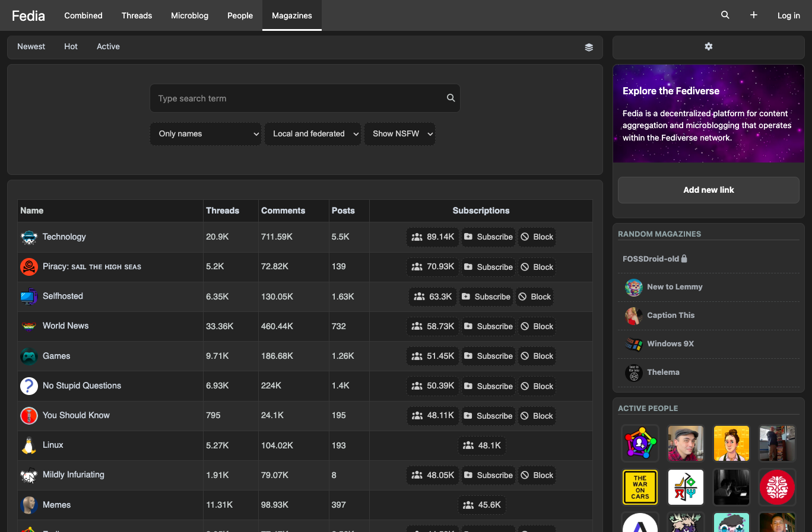This screenshot has width=812, height=532.
Task: Switch to the People tab
Action: click(240, 15)
